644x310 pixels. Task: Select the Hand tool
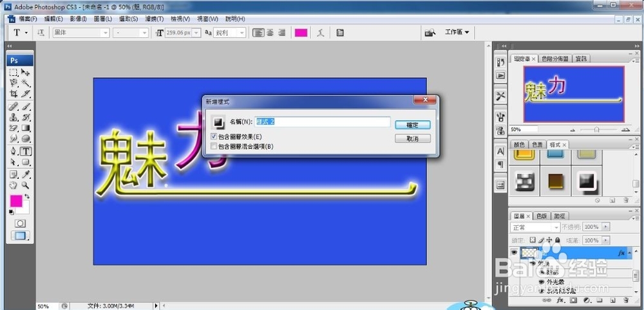pyautogui.click(x=14, y=185)
